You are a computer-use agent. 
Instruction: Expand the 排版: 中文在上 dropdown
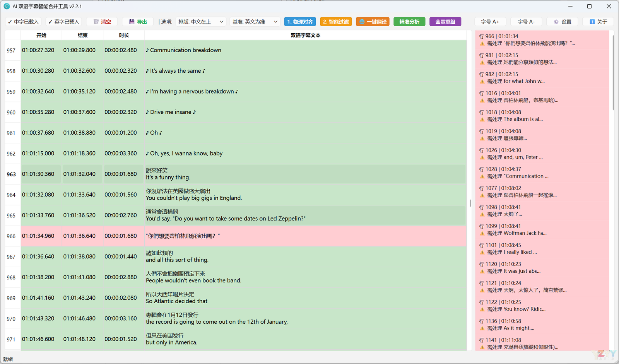click(x=201, y=22)
